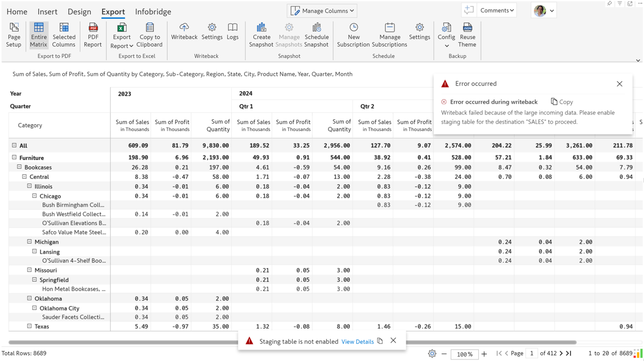Select Entire Matrix export option

click(39, 35)
